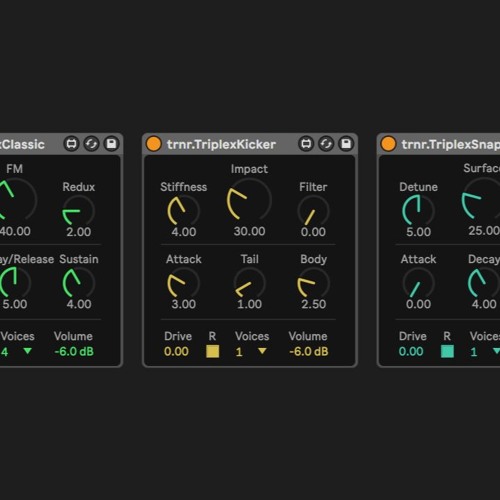Click the Filter value 0.00 on TriplexKicker

tap(313, 232)
